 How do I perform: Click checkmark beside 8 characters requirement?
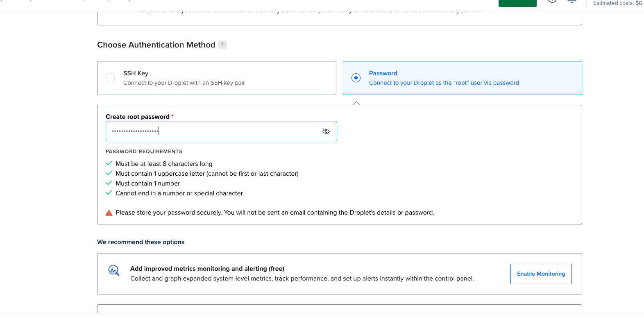[109, 163]
